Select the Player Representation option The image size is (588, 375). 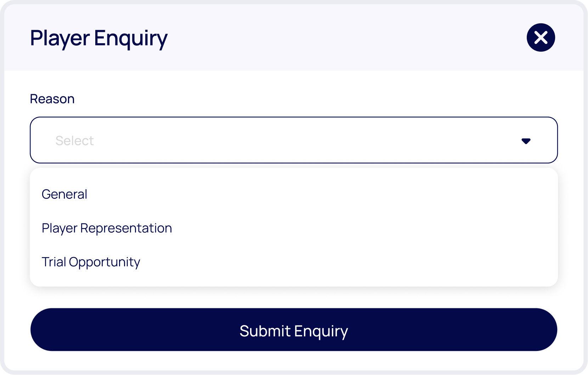pyautogui.click(x=107, y=228)
